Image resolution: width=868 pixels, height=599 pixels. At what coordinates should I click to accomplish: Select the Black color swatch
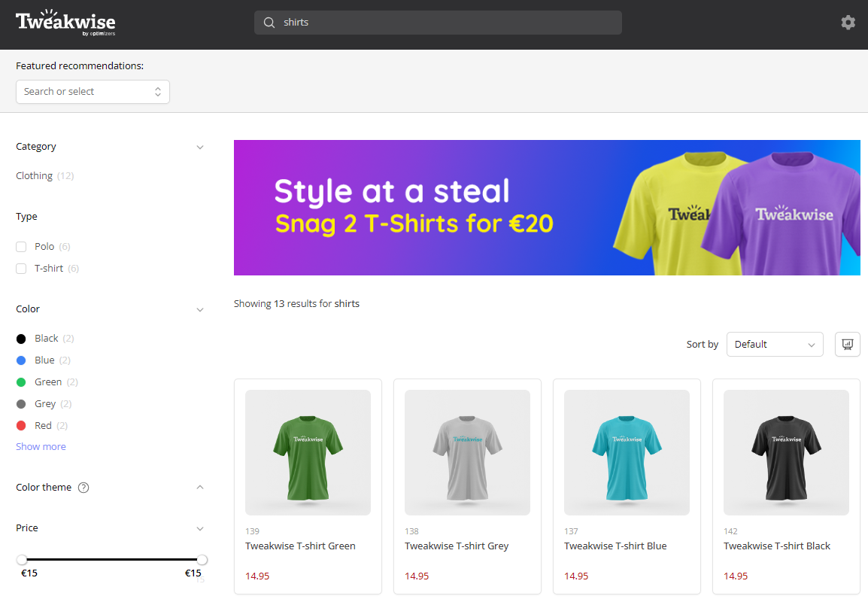click(x=21, y=339)
